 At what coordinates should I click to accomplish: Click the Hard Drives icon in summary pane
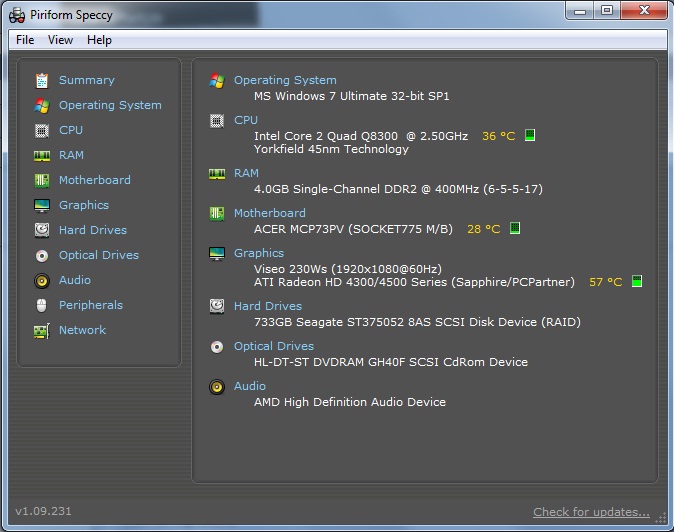tap(217, 306)
